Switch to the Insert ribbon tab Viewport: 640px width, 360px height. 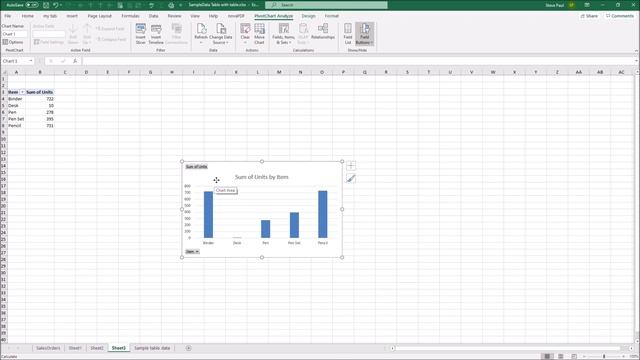pyautogui.click(x=72, y=16)
